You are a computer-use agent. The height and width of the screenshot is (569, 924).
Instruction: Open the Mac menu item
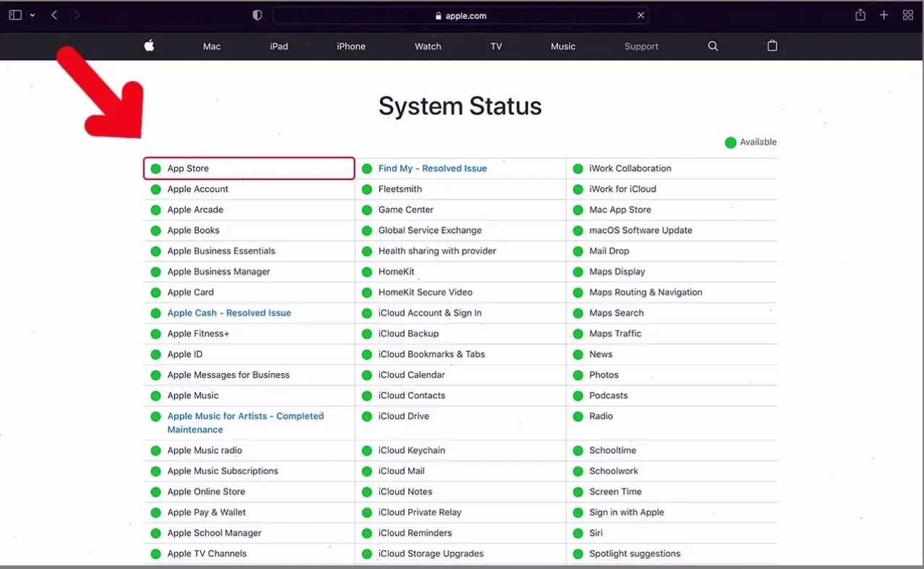211,46
